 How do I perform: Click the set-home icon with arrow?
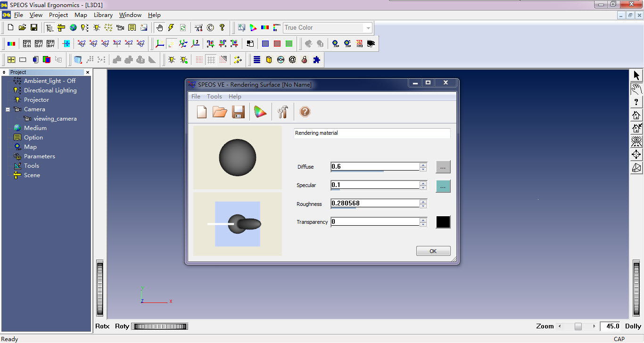pyautogui.click(x=636, y=128)
